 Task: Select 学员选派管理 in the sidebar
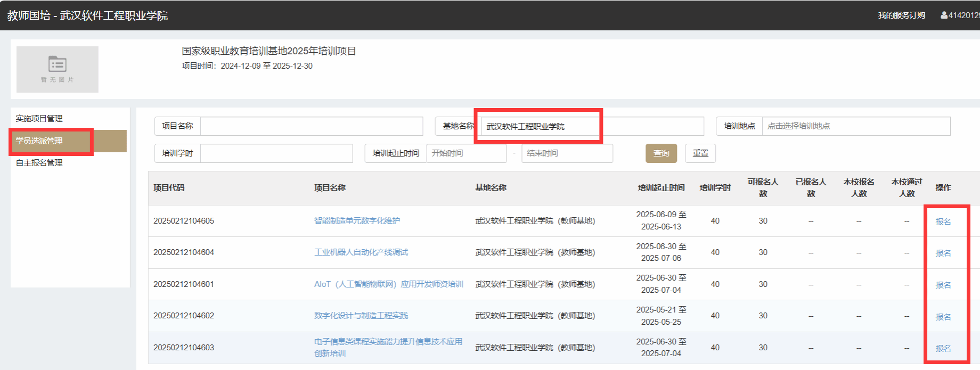[39, 141]
